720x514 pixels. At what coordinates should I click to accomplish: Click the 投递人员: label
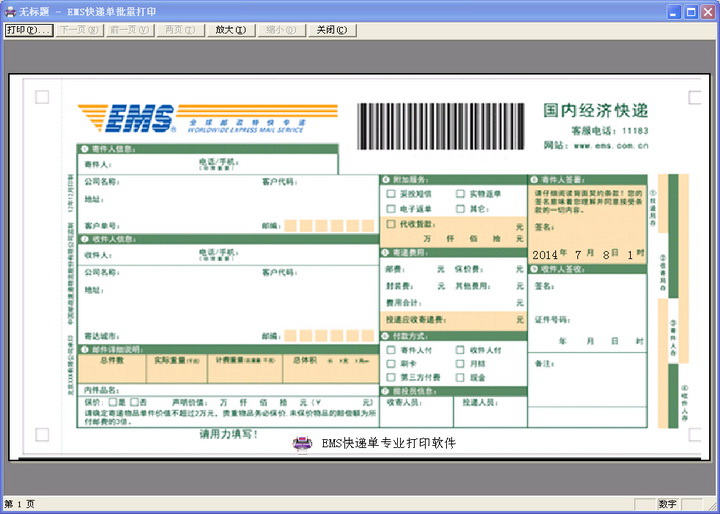pos(480,402)
